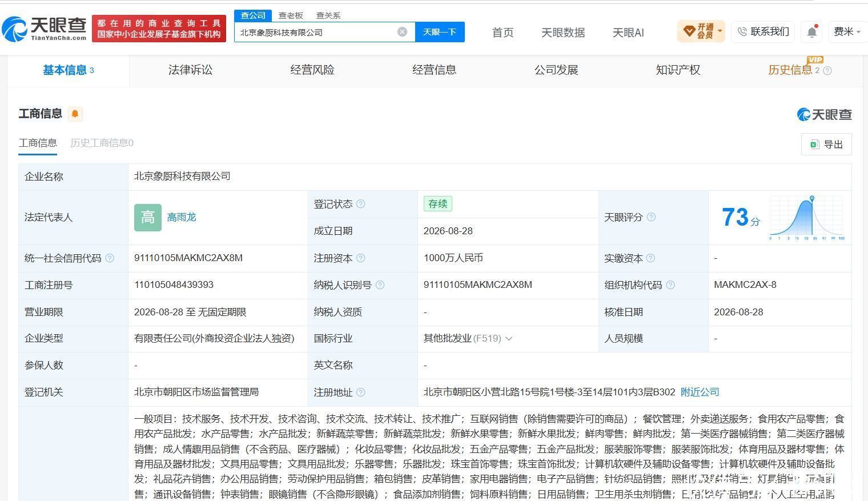Open the 费米 user account menu

pos(847,32)
